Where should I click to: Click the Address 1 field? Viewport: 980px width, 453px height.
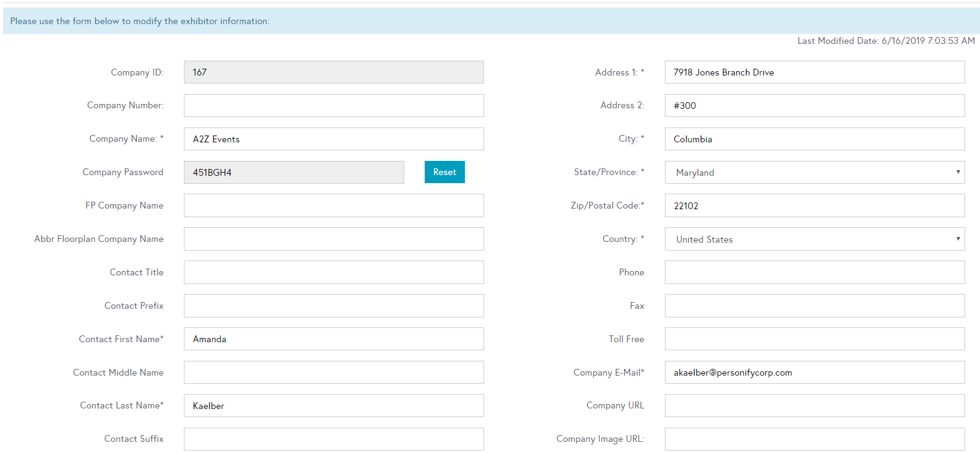(814, 72)
